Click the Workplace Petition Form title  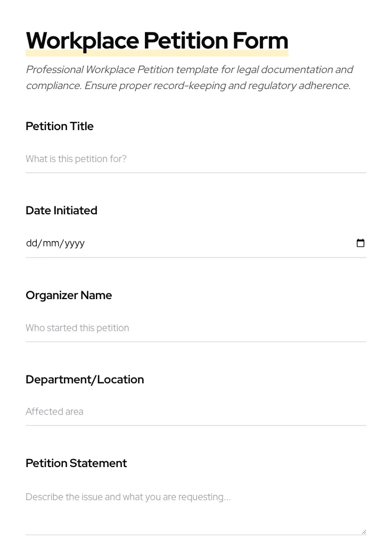157,41
